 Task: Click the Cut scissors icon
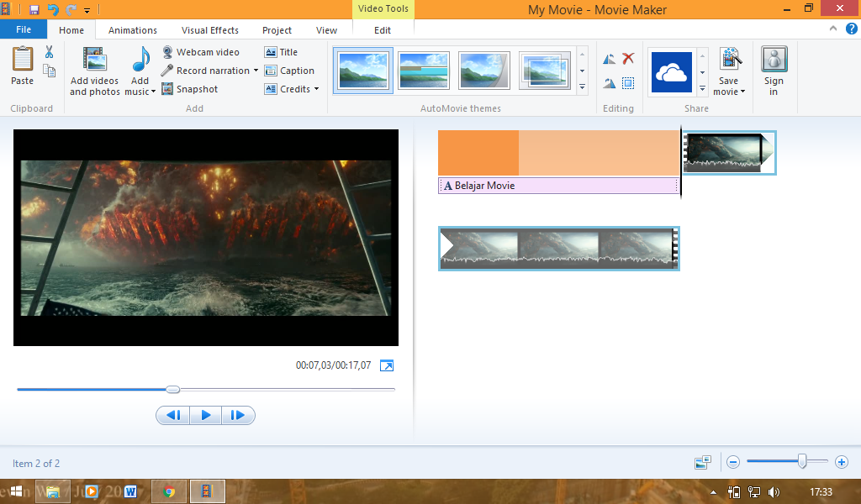[50, 52]
